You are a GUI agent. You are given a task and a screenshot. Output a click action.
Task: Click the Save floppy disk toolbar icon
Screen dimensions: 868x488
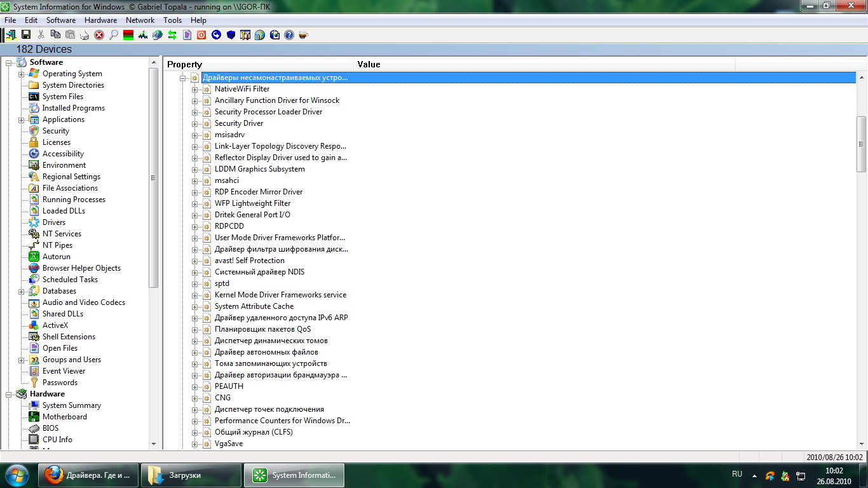[x=26, y=35]
